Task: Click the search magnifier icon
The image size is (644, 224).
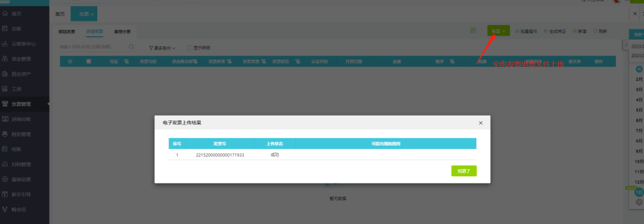Action: (131, 47)
